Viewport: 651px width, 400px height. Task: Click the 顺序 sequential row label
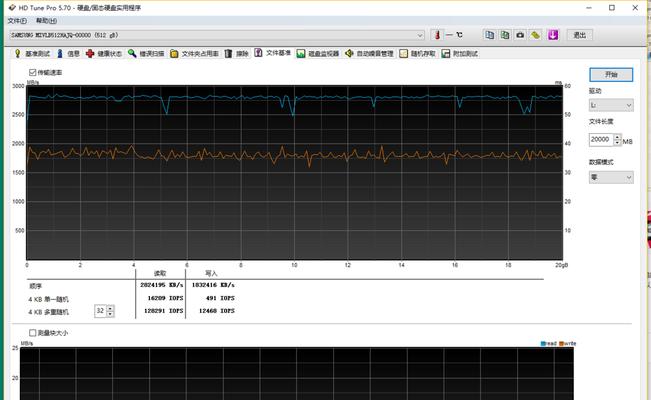35,286
